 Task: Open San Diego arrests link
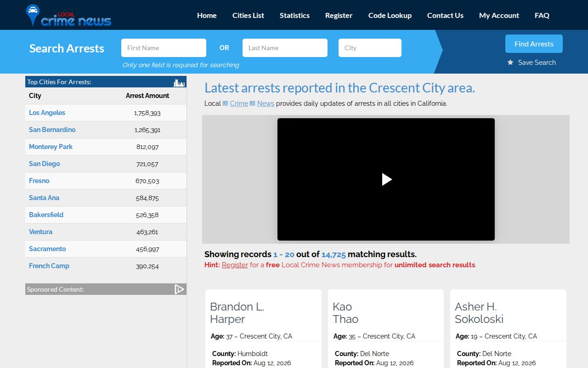(x=44, y=164)
